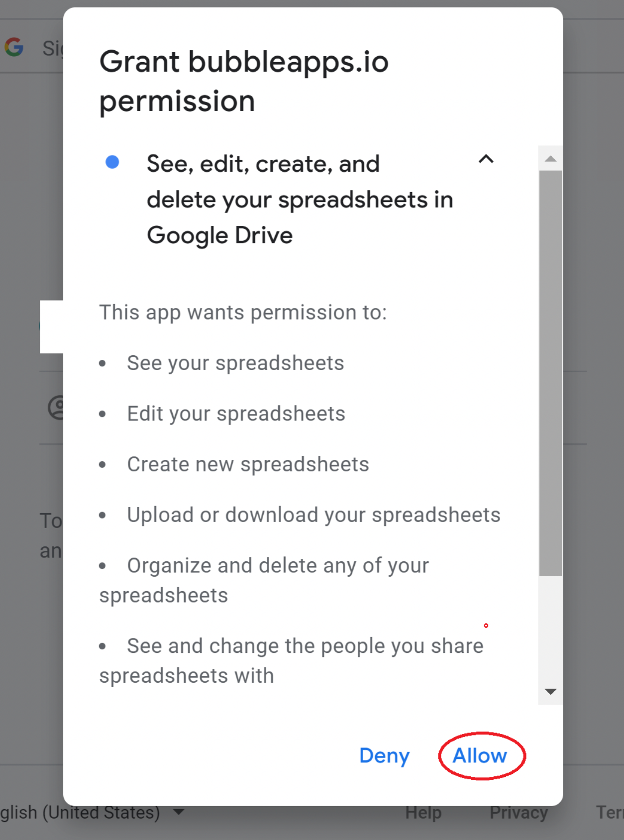624x840 pixels.
Task: Click the Google logo icon
Action: (14, 47)
